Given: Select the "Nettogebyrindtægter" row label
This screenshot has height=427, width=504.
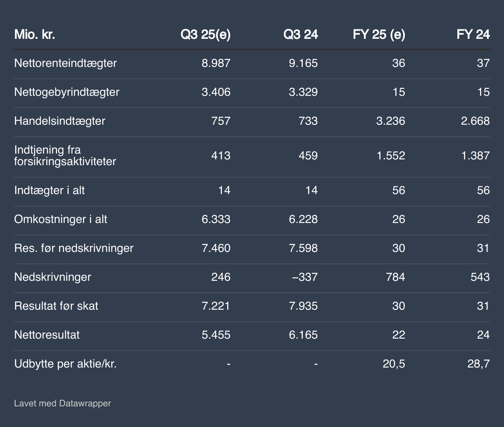Looking at the screenshot, I should (x=67, y=92).
